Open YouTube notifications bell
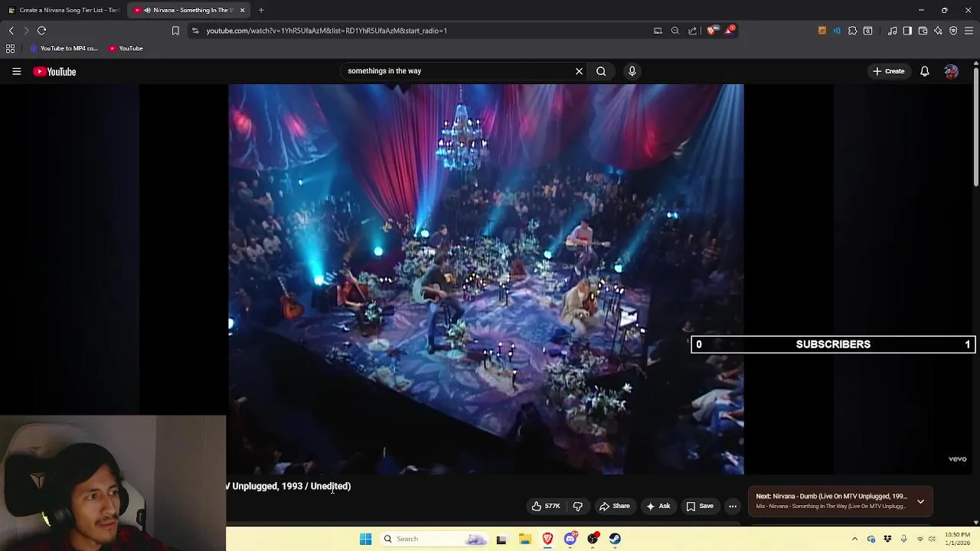The width and height of the screenshot is (980, 551). 924,71
